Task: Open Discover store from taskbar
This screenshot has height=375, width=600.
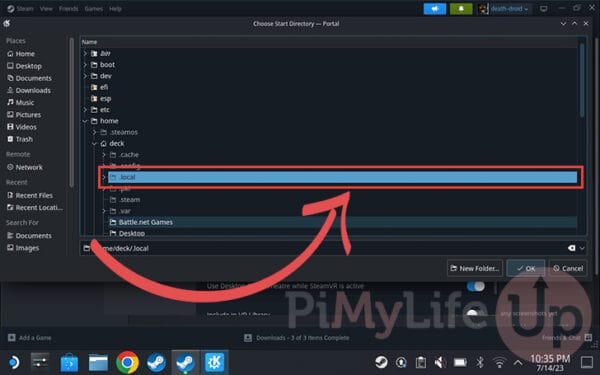Action: [x=69, y=362]
